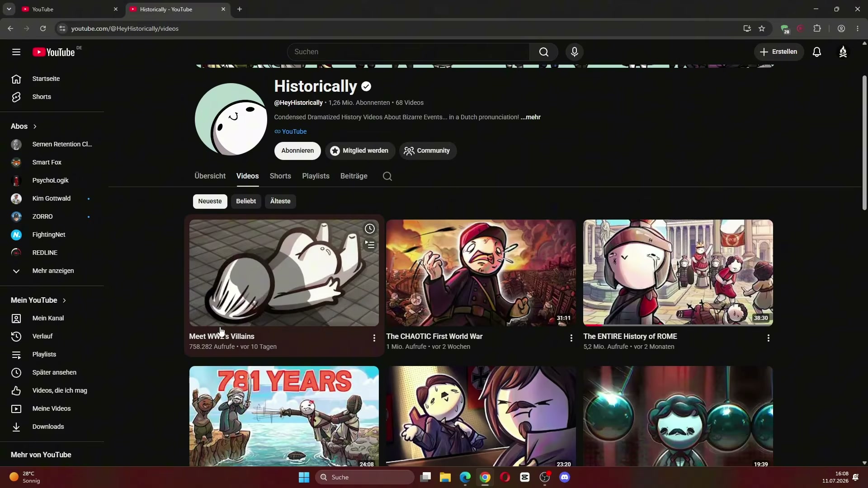Click the magnifier search button
This screenshot has height=488, width=868.
[x=543, y=52]
